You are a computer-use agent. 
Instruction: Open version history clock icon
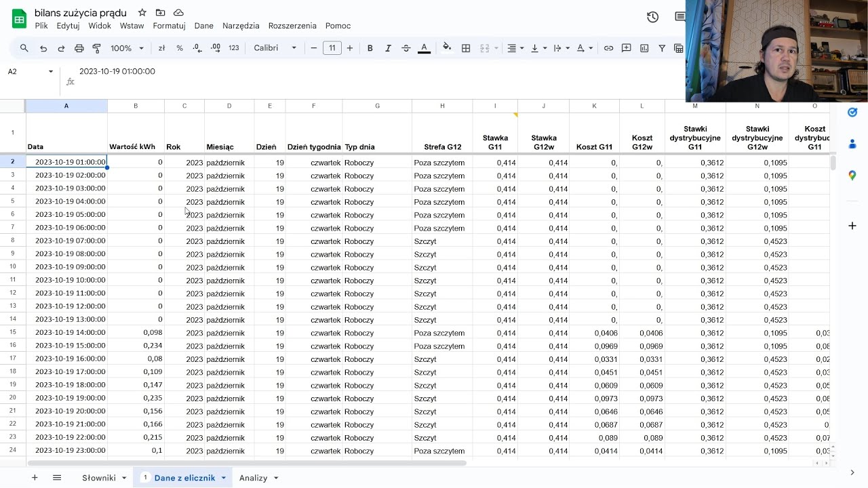pos(652,18)
